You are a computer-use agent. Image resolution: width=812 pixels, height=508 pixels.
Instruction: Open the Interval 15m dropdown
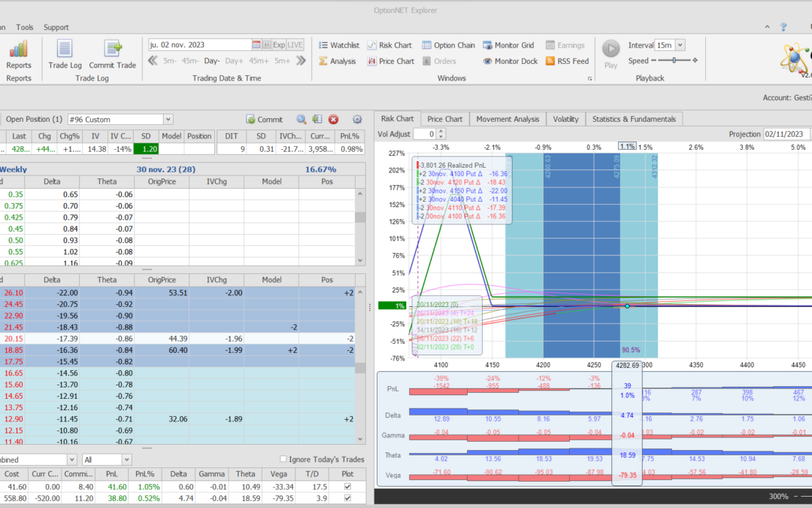(x=680, y=45)
